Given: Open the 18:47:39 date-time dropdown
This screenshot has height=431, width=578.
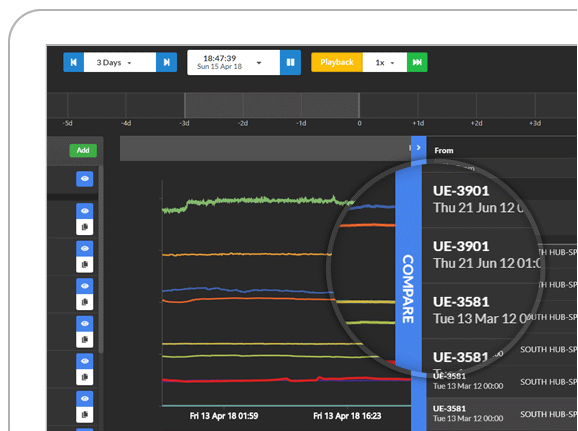Looking at the screenshot, I should pyautogui.click(x=233, y=62).
